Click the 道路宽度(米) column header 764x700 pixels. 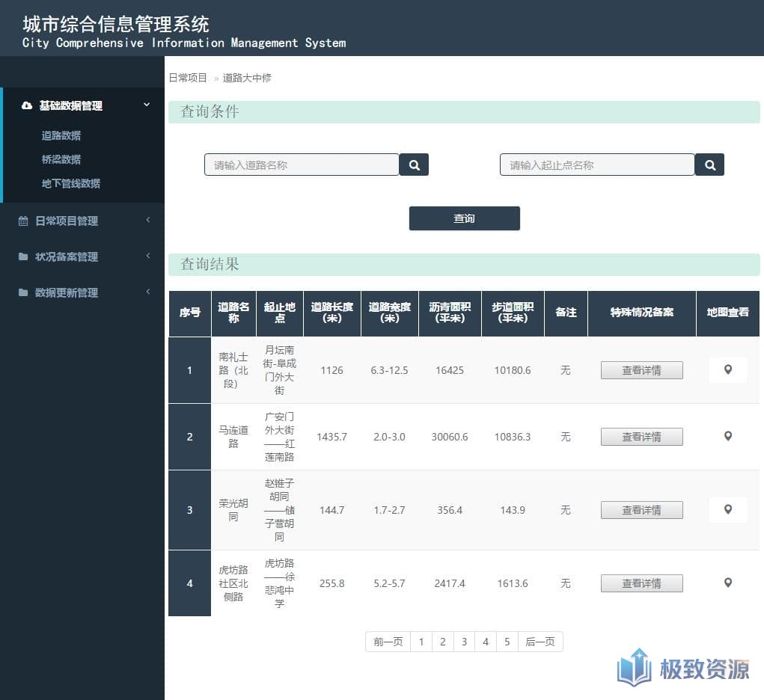[x=390, y=313]
